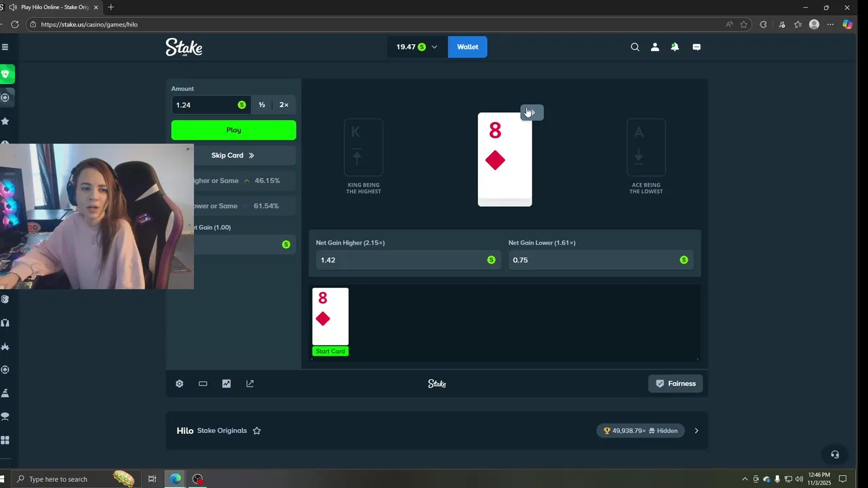Open the sports ball sidebar icon
The width and height of the screenshot is (868, 488).
coord(5,98)
